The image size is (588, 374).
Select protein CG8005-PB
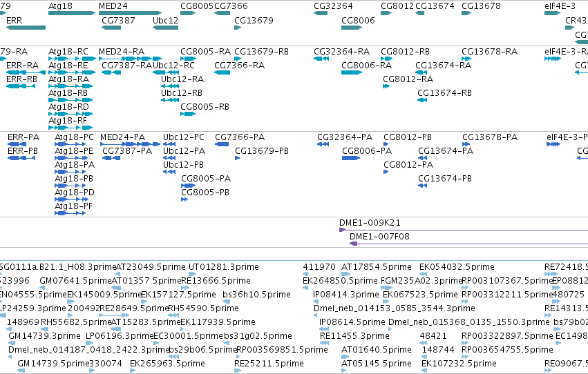tap(205, 193)
